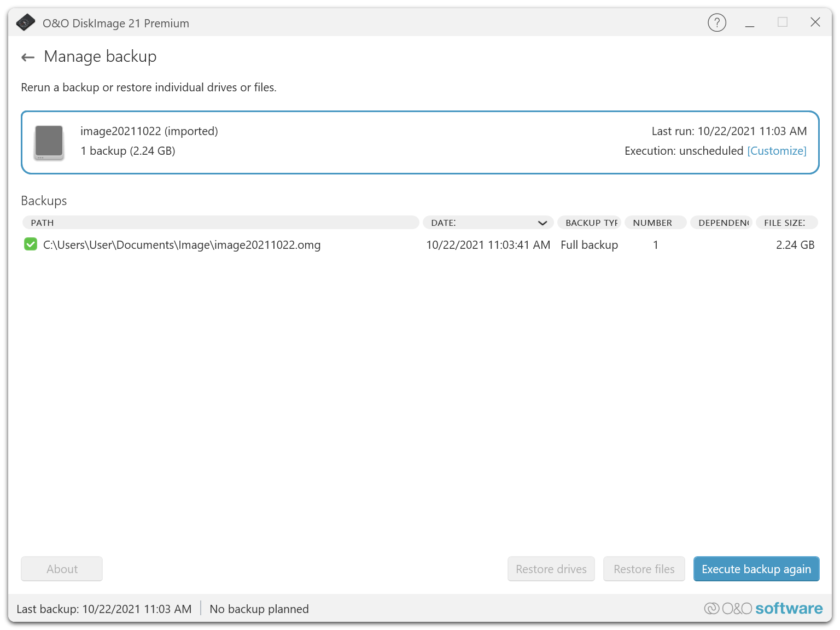Image resolution: width=840 pixels, height=630 pixels.
Task: Maximize the DiskImage window
Action: pyautogui.click(x=783, y=22)
